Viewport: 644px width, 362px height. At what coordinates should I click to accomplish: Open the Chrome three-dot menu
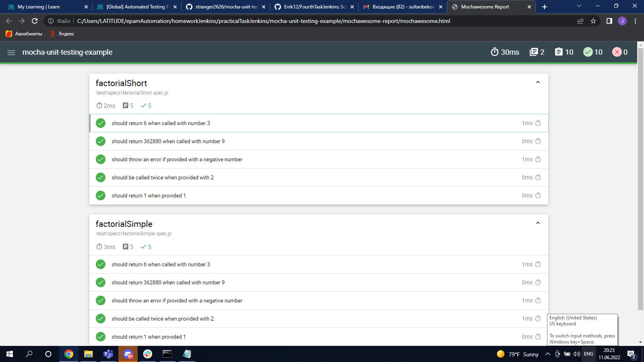[x=636, y=21]
